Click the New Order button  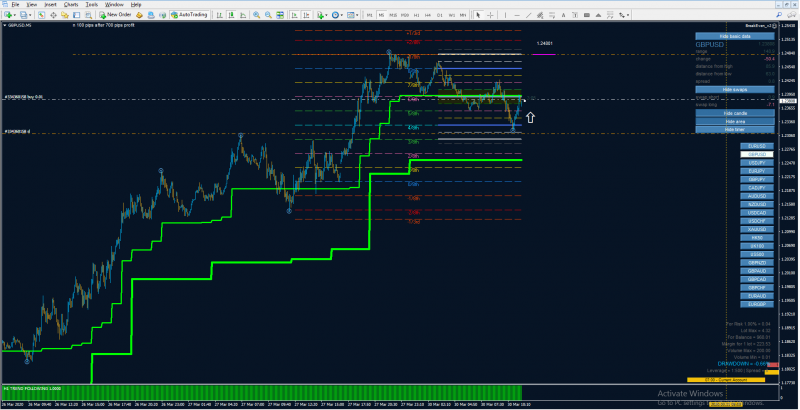click(115, 15)
